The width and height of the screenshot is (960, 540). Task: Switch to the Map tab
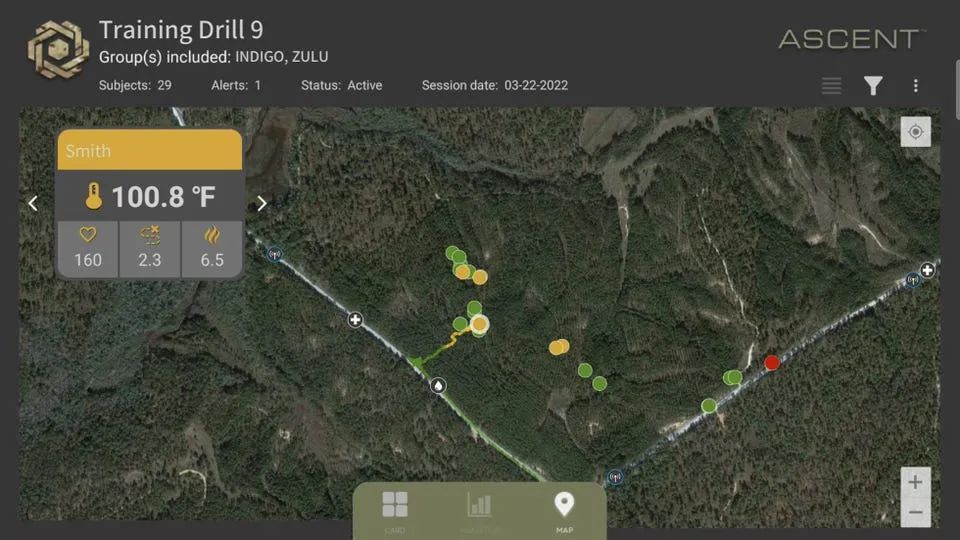pyautogui.click(x=564, y=512)
